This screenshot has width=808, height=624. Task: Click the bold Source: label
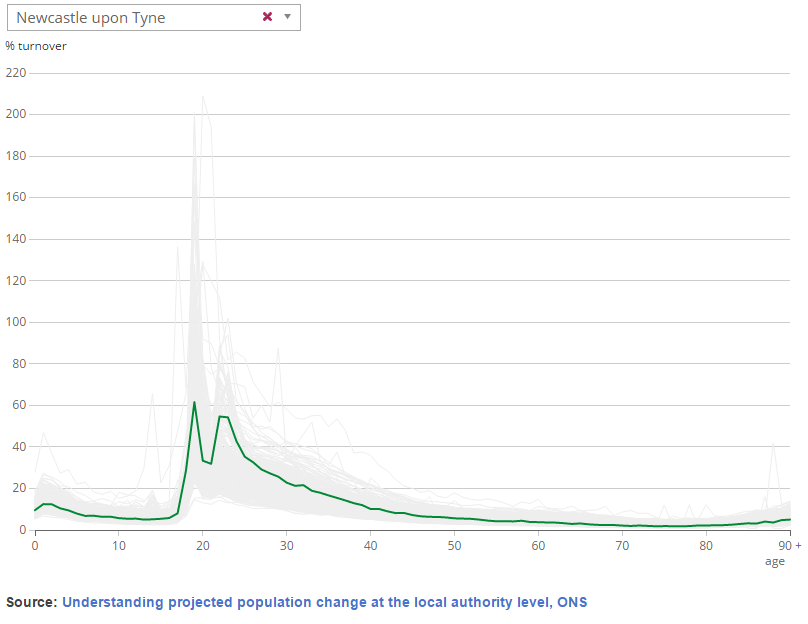pos(31,602)
